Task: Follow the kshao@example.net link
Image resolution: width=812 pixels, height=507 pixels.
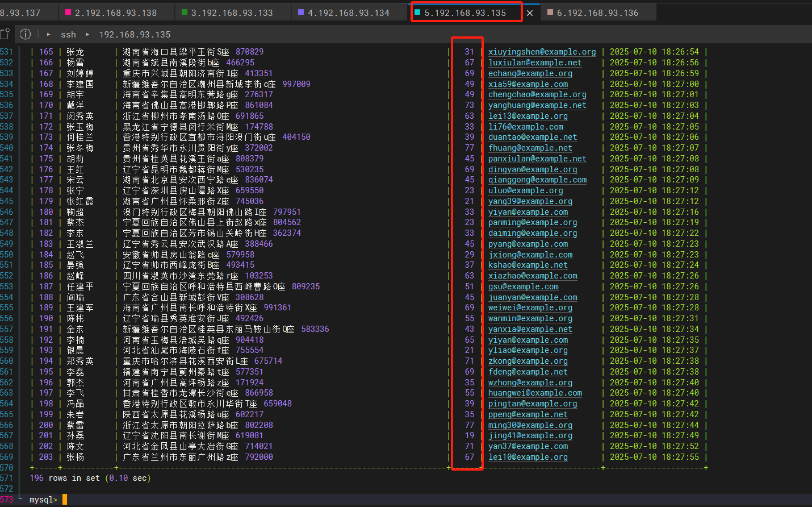Action: pyautogui.click(x=528, y=265)
